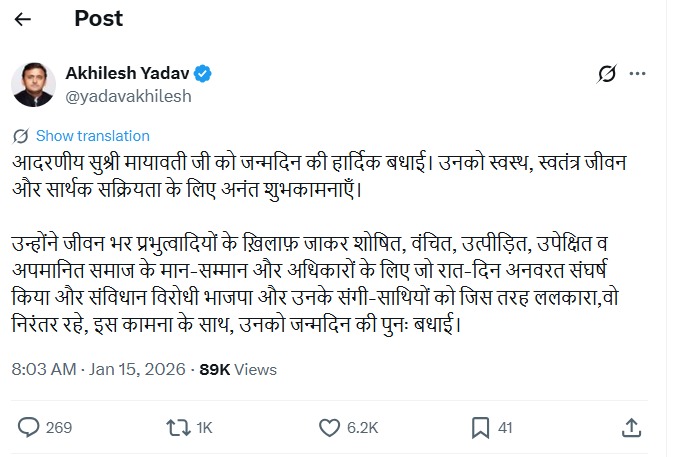Click the 269 replies count

pos(59,428)
